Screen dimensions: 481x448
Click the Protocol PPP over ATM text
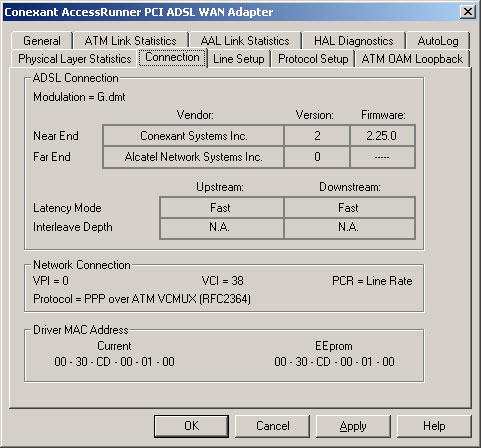click(x=142, y=299)
